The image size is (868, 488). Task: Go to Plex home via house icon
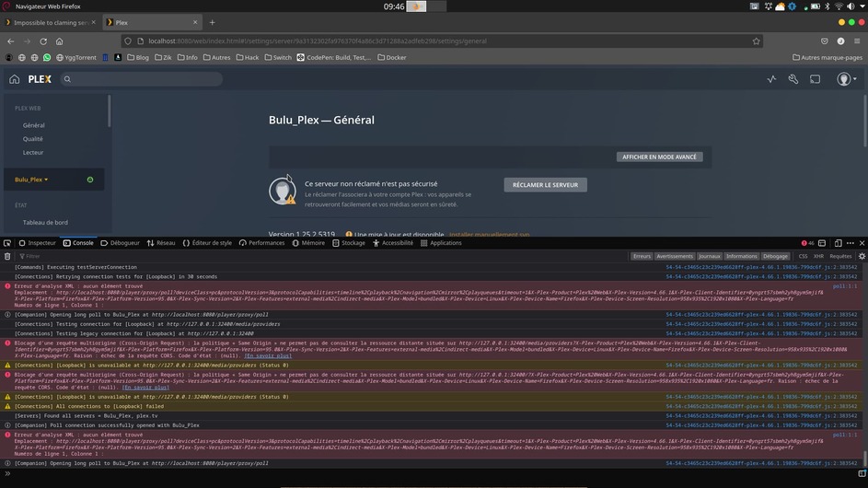(15, 79)
